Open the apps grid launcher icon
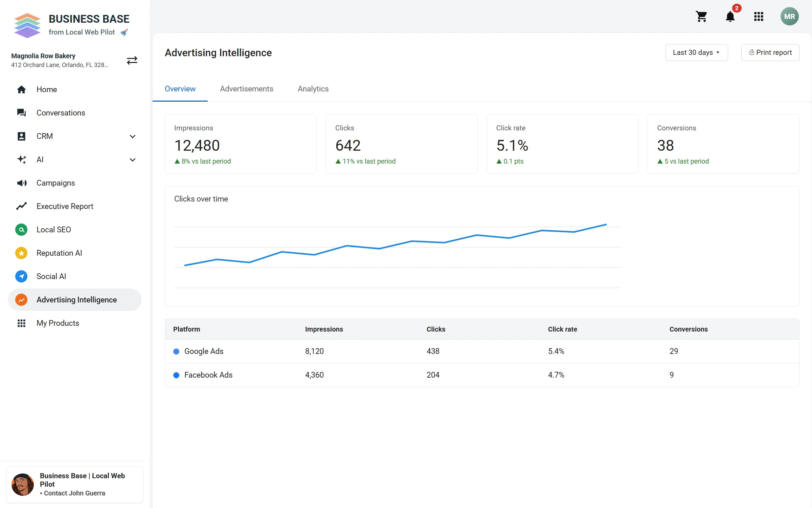The height and width of the screenshot is (508, 812). click(x=759, y=16)
